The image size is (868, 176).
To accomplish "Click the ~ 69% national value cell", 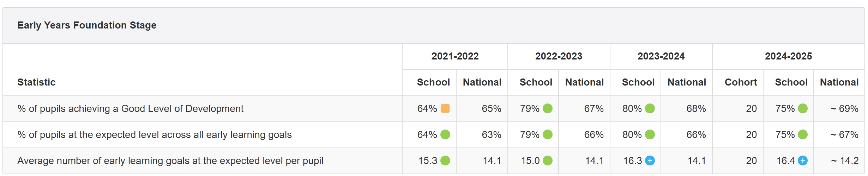I will 844,108.
